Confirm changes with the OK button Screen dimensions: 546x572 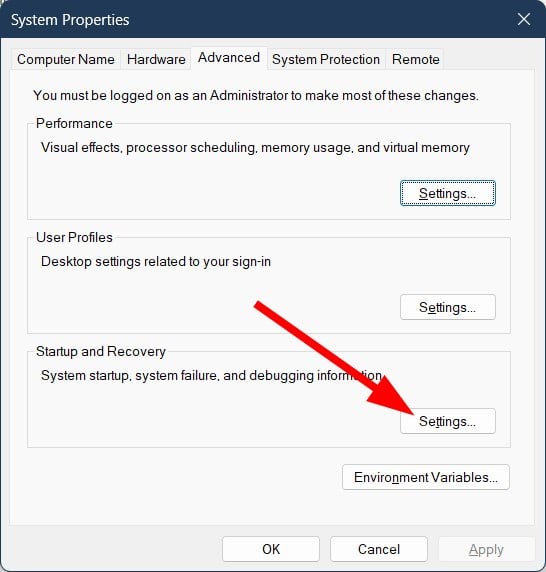[271, 549]
